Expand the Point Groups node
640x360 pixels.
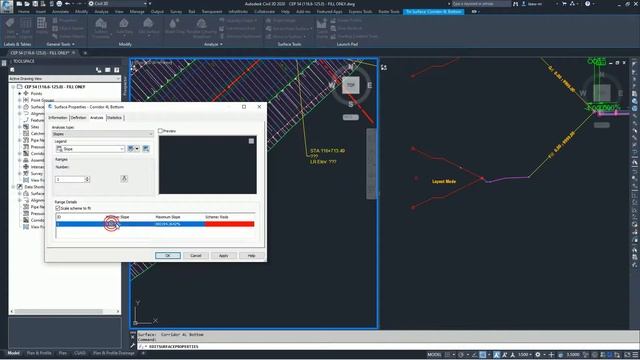pos(20,100)
